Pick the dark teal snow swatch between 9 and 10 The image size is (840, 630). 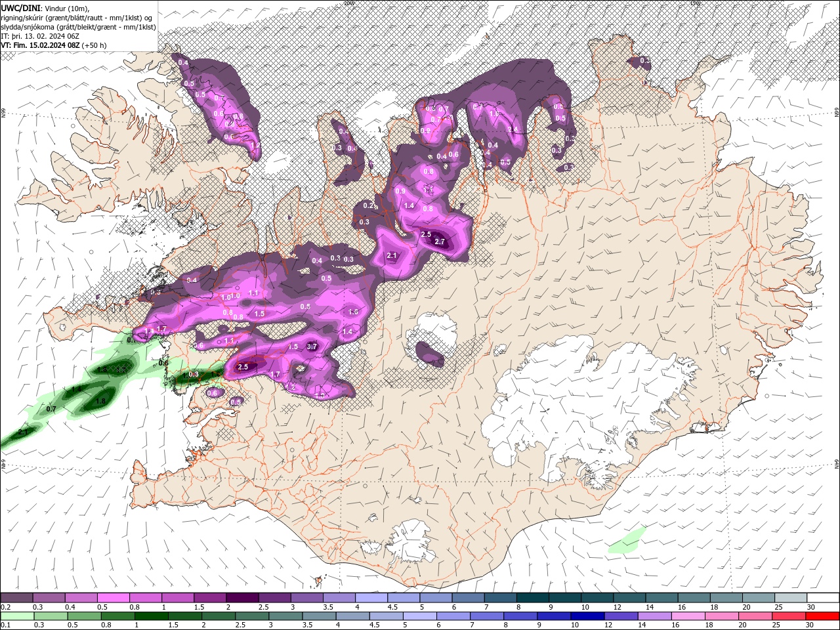(565, 598)
